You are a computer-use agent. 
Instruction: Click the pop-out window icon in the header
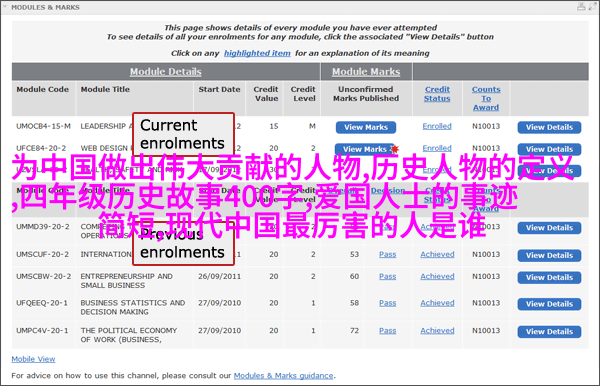592,7
